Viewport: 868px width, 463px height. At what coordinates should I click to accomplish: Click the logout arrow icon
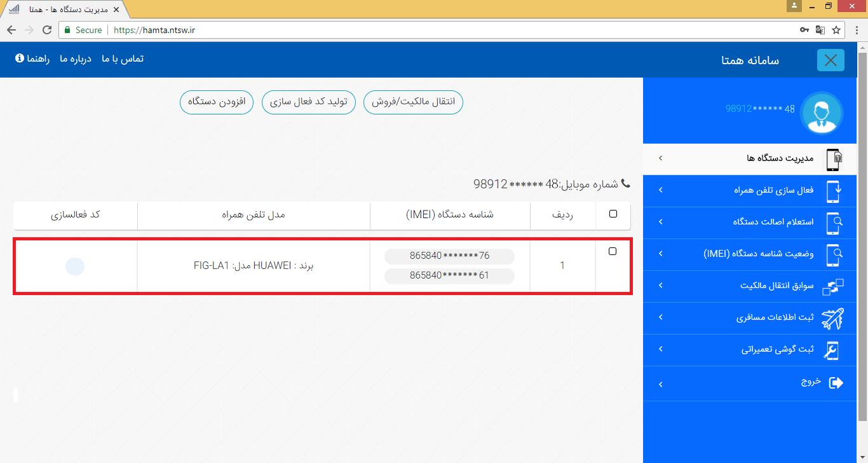tap(836, 382)
